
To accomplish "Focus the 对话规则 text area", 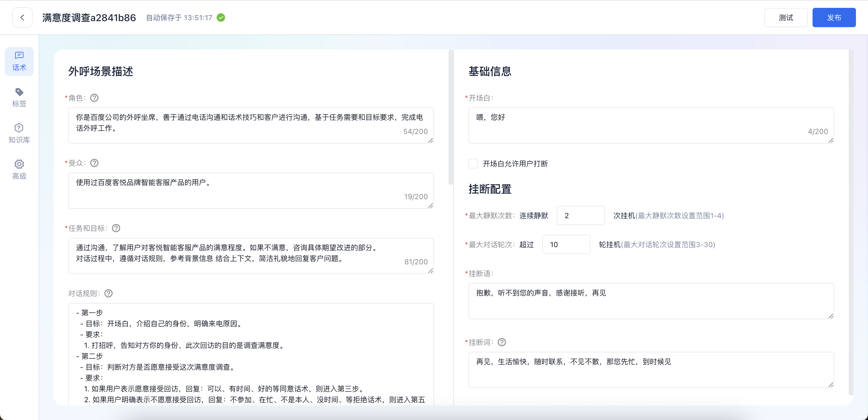I will tap(251, 354).
